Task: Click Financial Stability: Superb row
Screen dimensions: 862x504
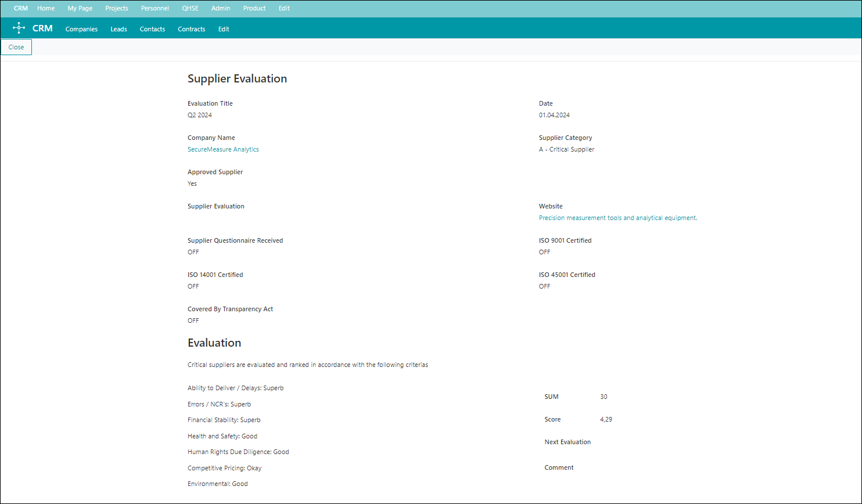Action: click(224, 420)
